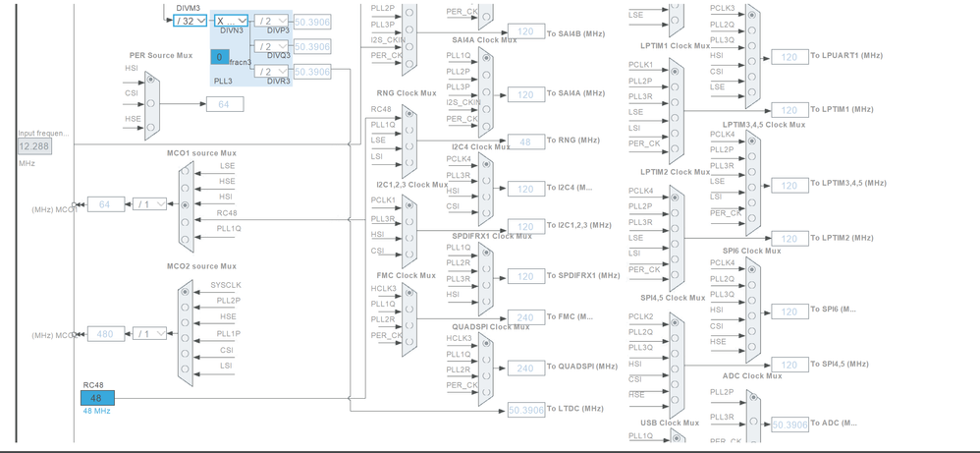Viewport: 980px width, 453px height.
Task: Choose PLL1Q as the MCO1 source
Action: [185, 239]
